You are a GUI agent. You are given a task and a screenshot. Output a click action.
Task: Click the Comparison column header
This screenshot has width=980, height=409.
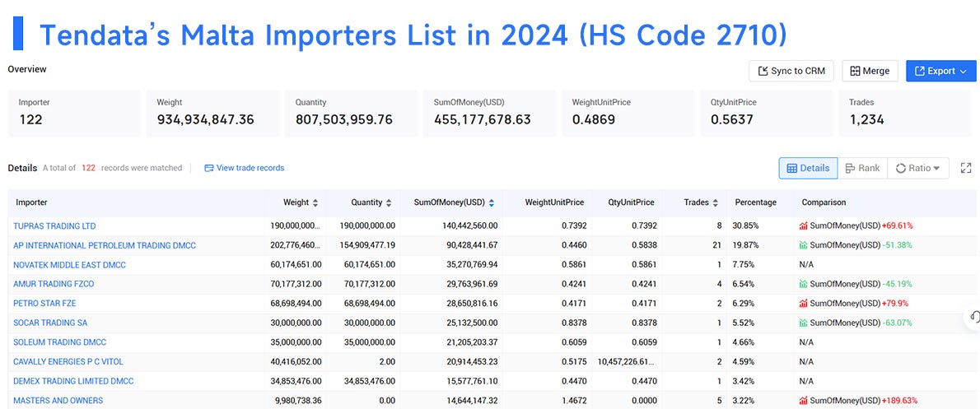[x=824, y=203]
